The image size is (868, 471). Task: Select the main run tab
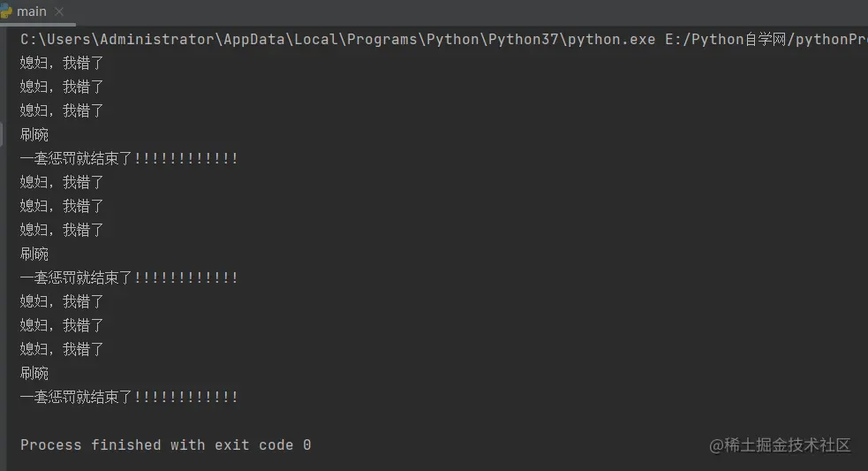point(32,11)
